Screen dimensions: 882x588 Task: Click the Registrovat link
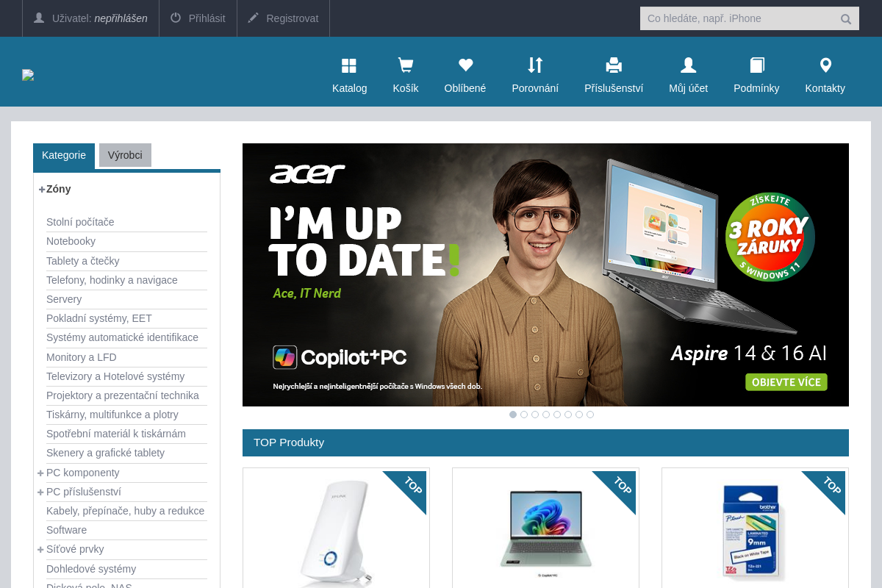click(293, 18)
